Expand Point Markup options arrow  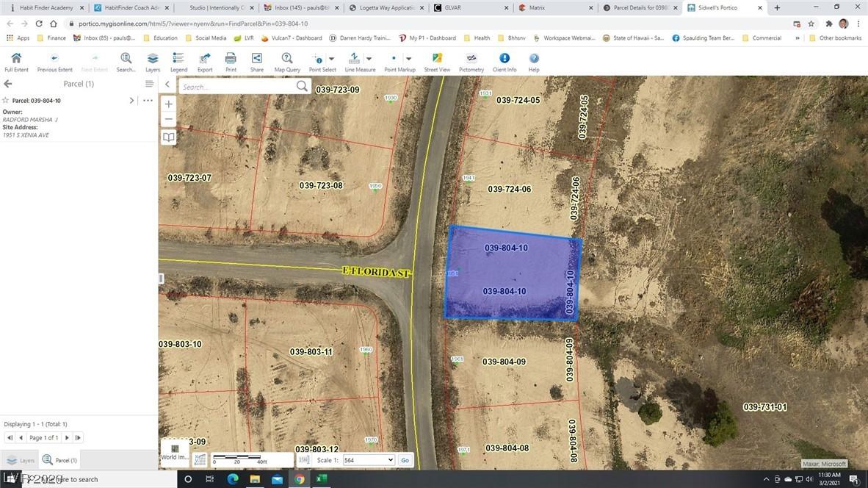click(408, 59)
